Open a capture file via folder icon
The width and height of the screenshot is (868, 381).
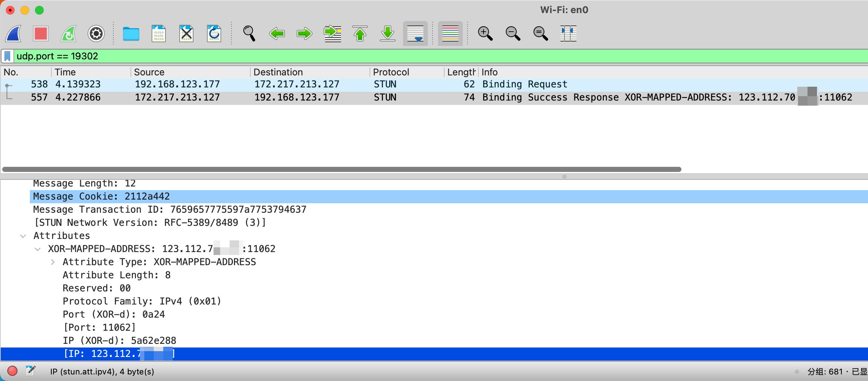coord(131,34)
